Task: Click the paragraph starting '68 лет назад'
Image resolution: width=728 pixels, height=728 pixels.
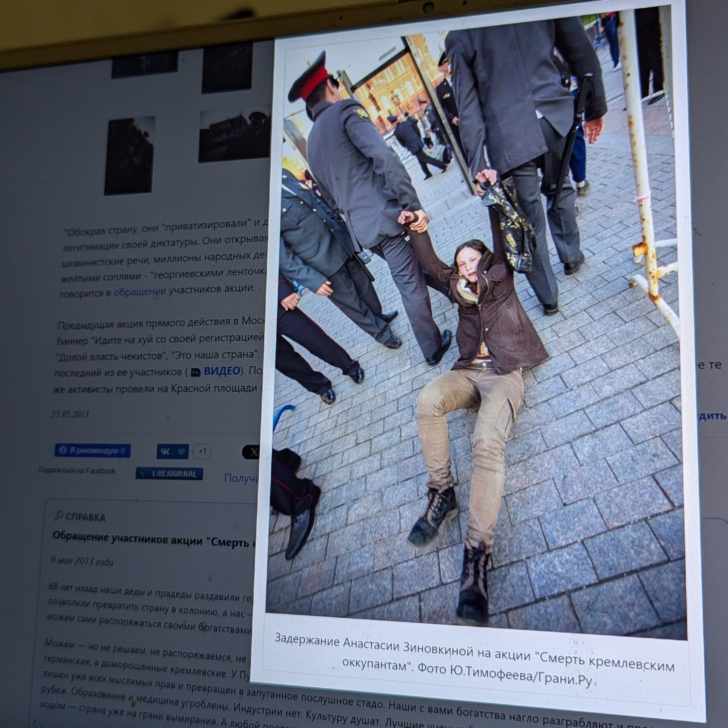Action: tap(150, 608)
